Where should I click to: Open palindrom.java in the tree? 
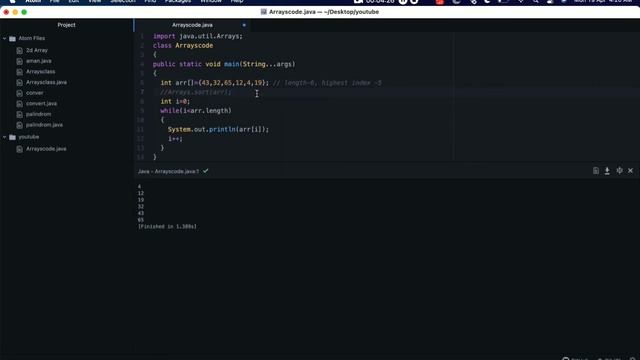(x=44, y=125)
